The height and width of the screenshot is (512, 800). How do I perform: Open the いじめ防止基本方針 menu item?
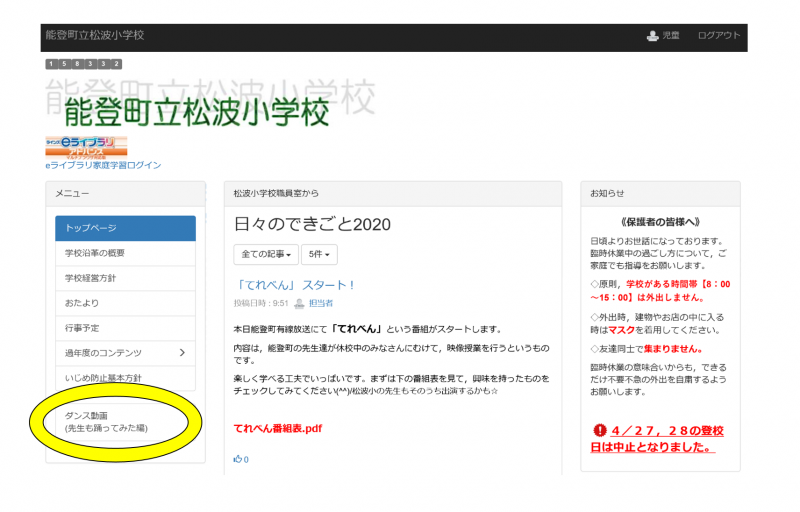[125, 378]
